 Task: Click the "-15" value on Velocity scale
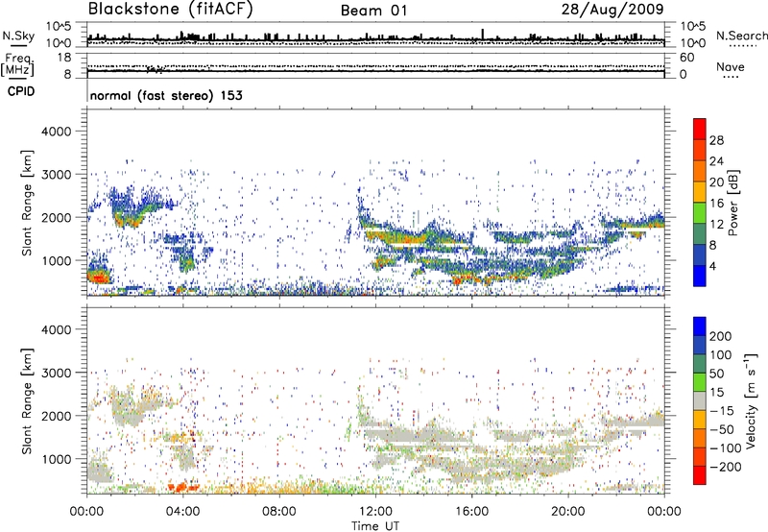[722, 411]
